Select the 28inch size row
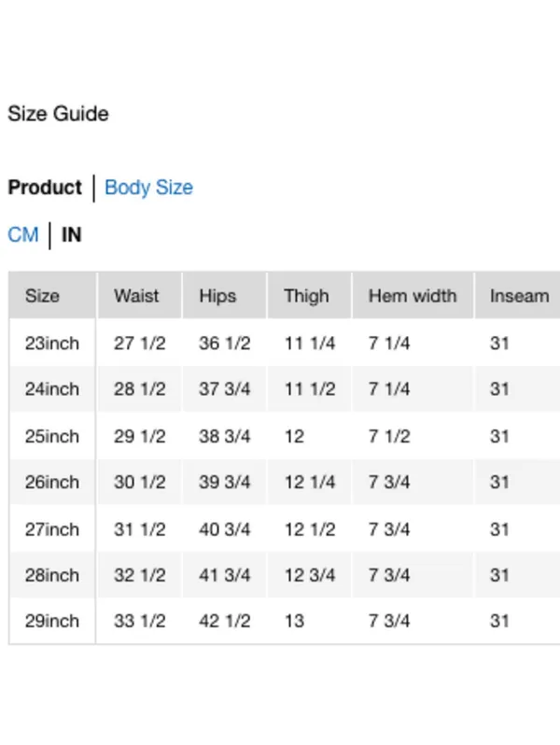Screen dimensions: 560x745 285,575
